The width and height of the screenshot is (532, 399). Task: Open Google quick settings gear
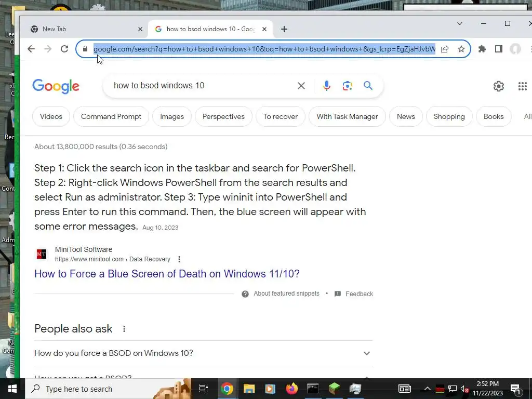click(498, 86)
